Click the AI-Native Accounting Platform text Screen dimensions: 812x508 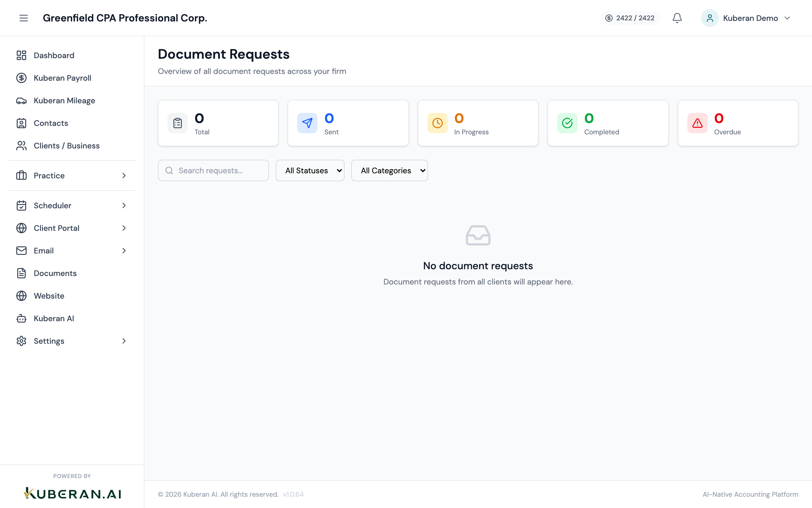point(751,494)
